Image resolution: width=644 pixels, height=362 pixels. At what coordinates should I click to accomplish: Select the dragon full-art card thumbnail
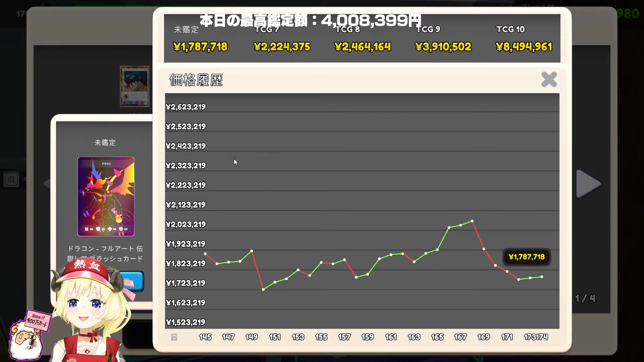coord(106,196)
